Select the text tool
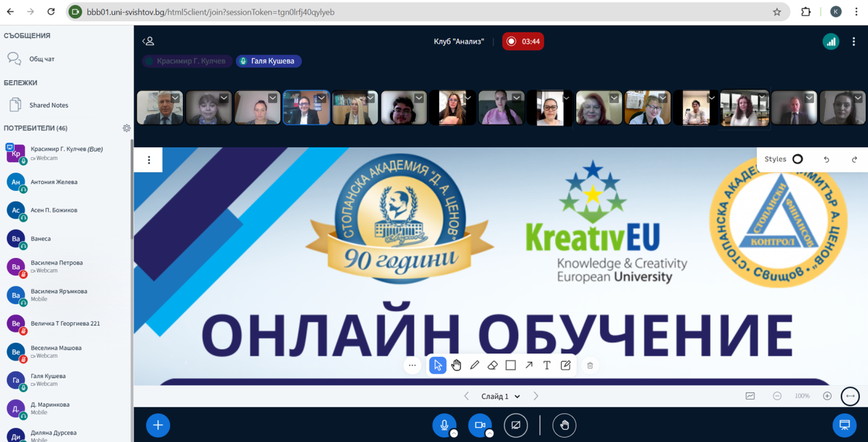 click(x=547, y=365)
